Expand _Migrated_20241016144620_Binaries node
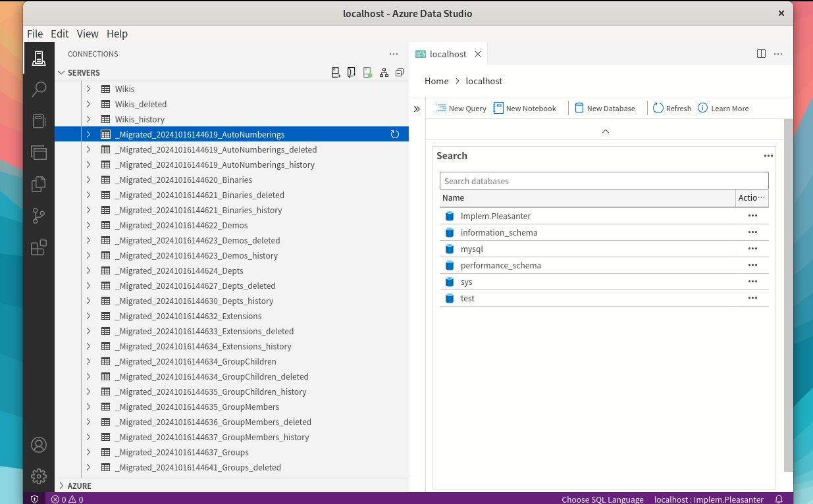Image resolution: width=813 pixels, height=504 pixels. (x=88, y=180)
